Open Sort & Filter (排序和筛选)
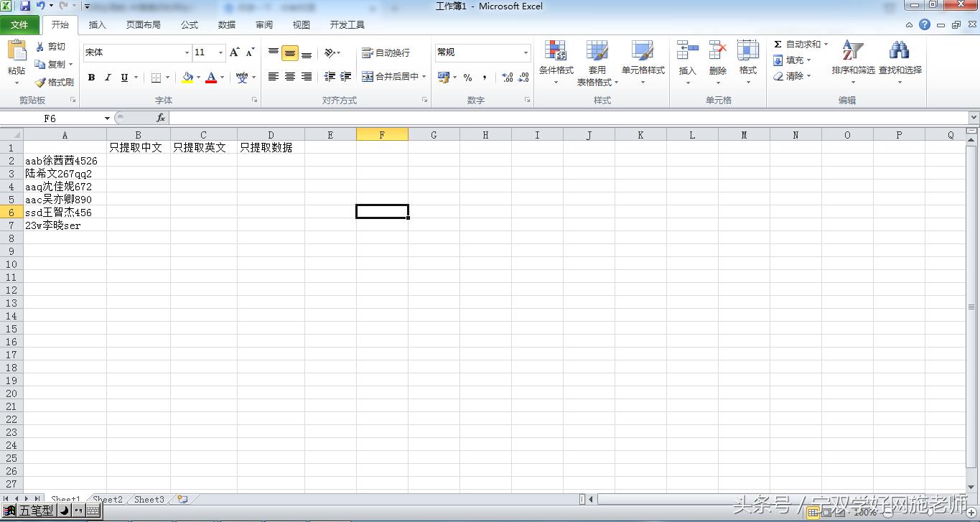The image size is (980, 522). click(x=854, y=62)
